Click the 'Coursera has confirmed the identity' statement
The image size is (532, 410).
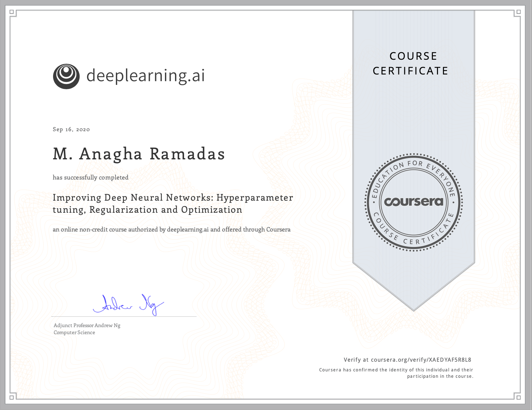click(x=396, y=373)
